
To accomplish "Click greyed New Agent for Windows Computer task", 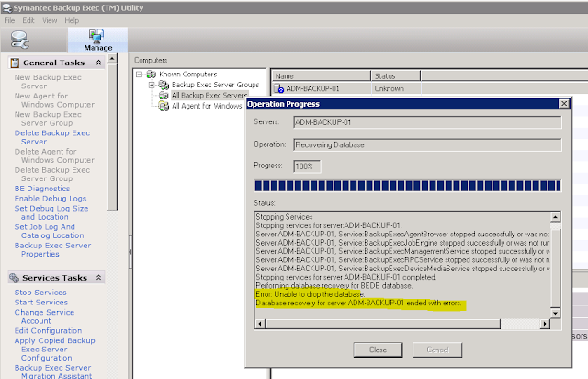I will [x=54, y=100].
